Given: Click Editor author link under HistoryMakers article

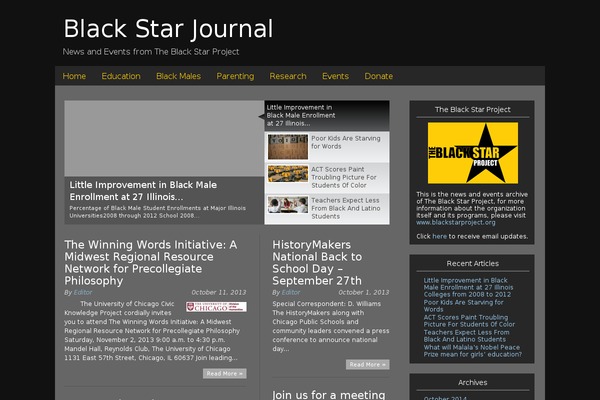Looking at the screenshot, I should pos(291,292).
